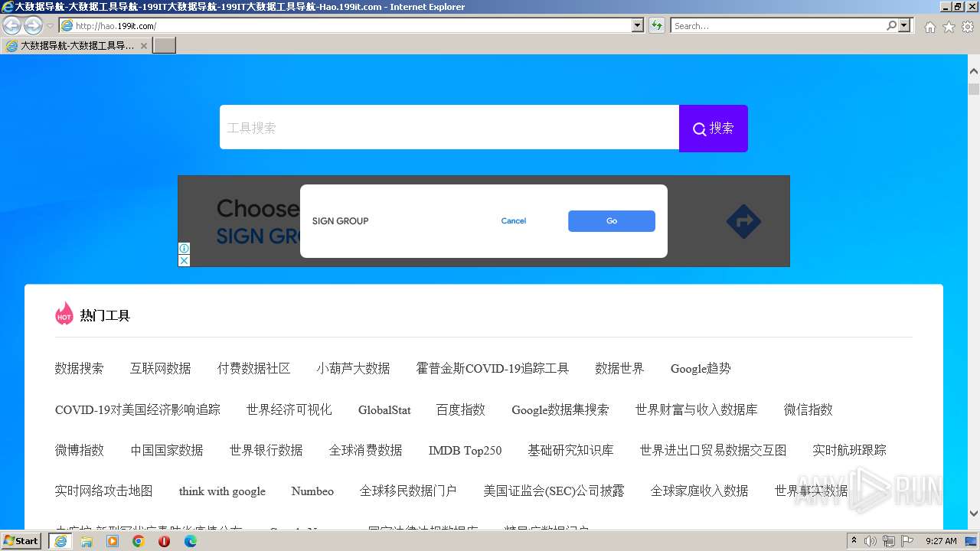The height and width of the screenshot is (551, 980).
Task: Open 霍普金斯COVID-19追踪工具 link
Action: click(493, 369)
